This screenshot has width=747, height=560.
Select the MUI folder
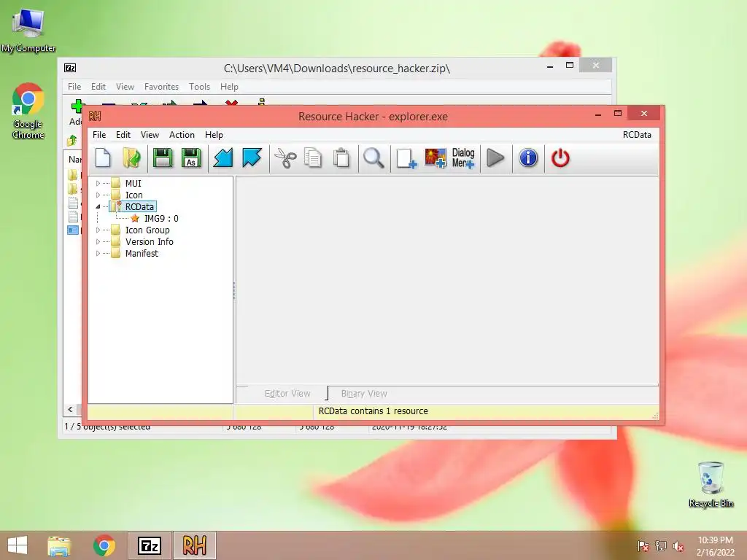pyautogui.click(x=133, y=183)
